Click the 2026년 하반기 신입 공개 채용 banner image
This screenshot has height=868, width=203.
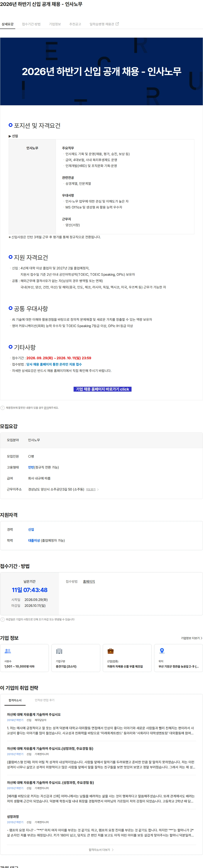[x=101, y=71]
